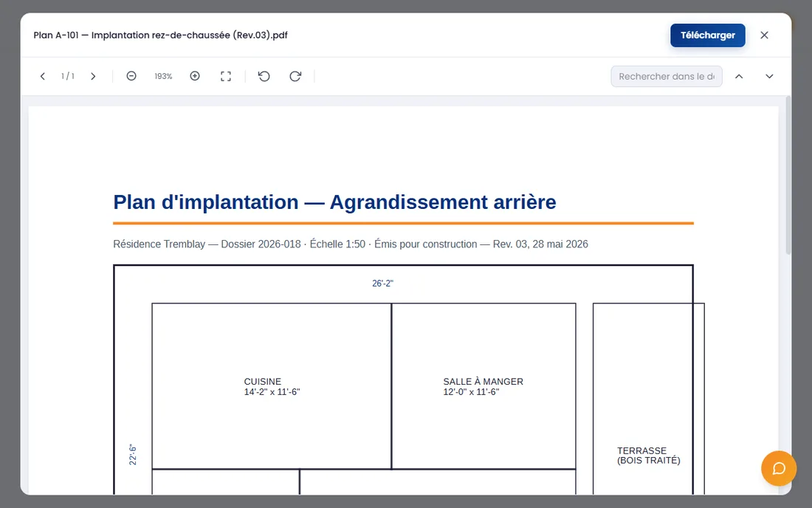Viewport: 812px width, 508px height.
Task: Focus the Rechercher dans le document field
Action: [667, 76]
